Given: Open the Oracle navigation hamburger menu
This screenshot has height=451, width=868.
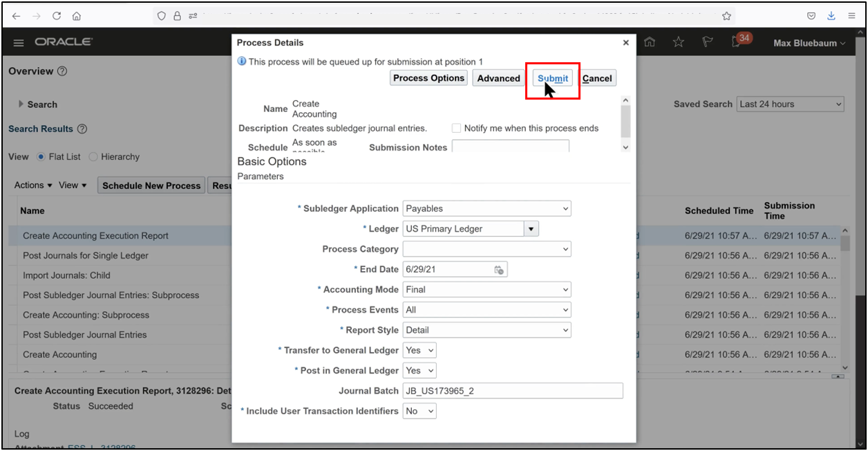Looking at the screenshot, I should coord(18,42).
